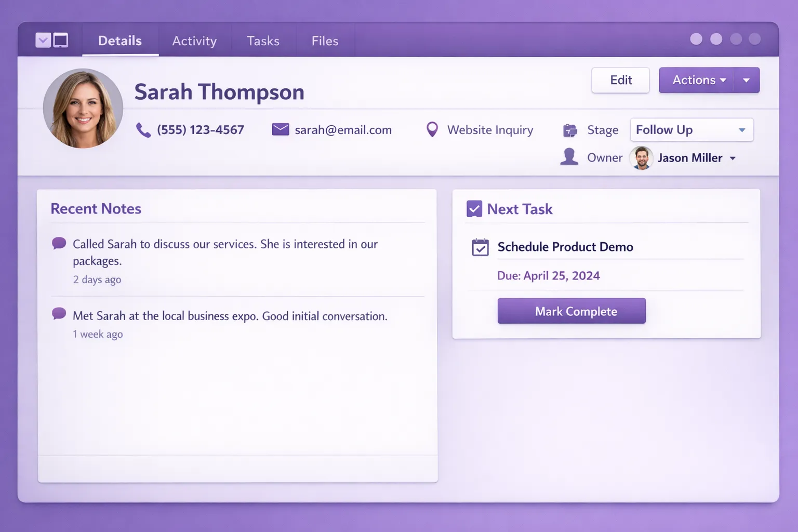Click the app logo icon in the title bar
The height and width of the screenshot is (532, 798).
(x=61, y=39)
